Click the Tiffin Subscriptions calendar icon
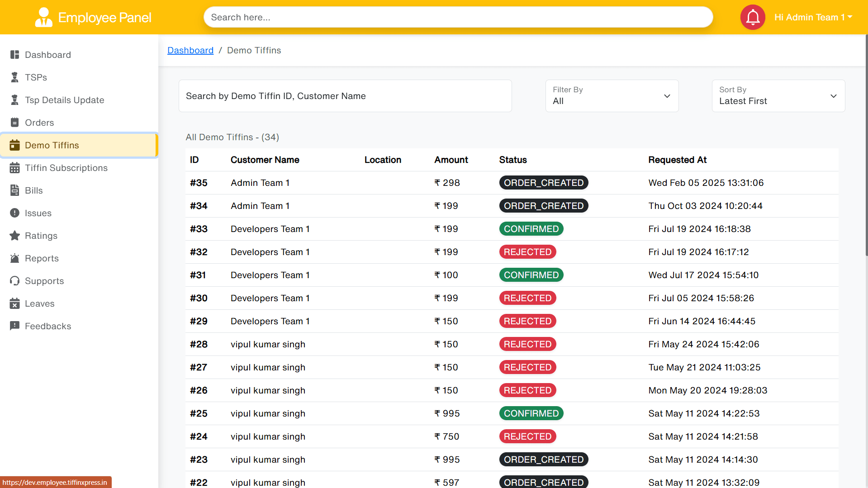The width and height of the screenshot is (868, 488). [x=14, y=168]
